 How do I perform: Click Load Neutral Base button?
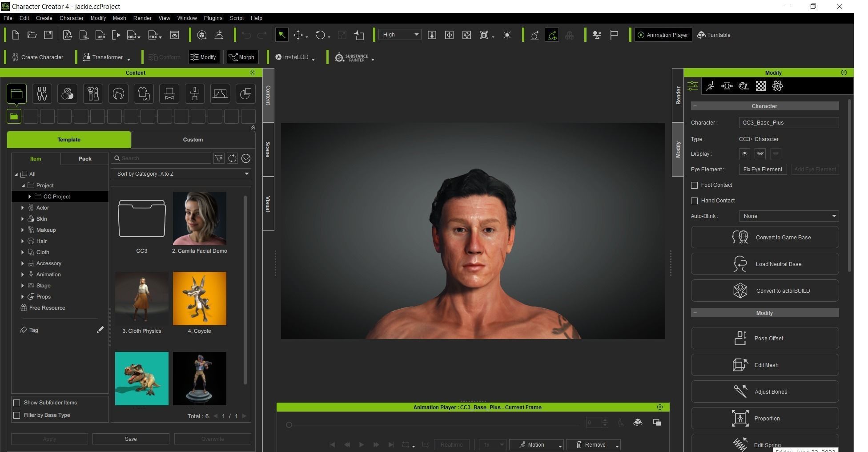(x=765, y=264)
